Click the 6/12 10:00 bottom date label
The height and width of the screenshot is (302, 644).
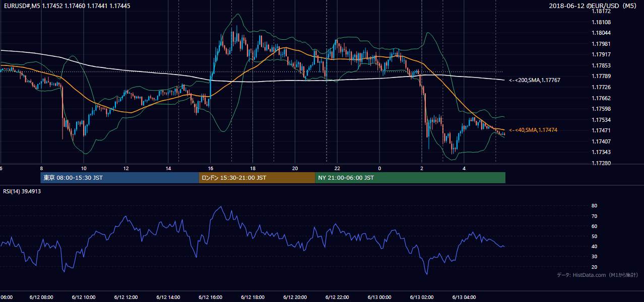click(x=84, y=297)
